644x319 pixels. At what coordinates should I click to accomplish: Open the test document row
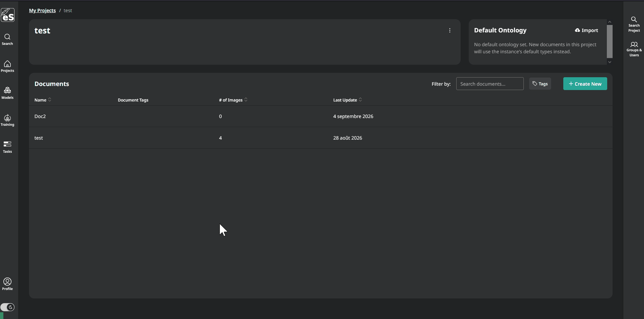pos(320,138)
